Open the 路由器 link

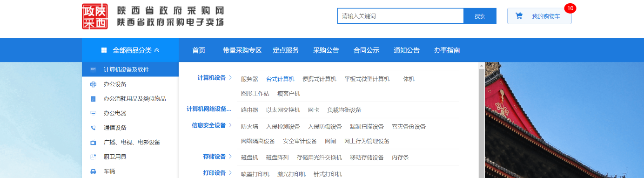(x=249, y=110)
